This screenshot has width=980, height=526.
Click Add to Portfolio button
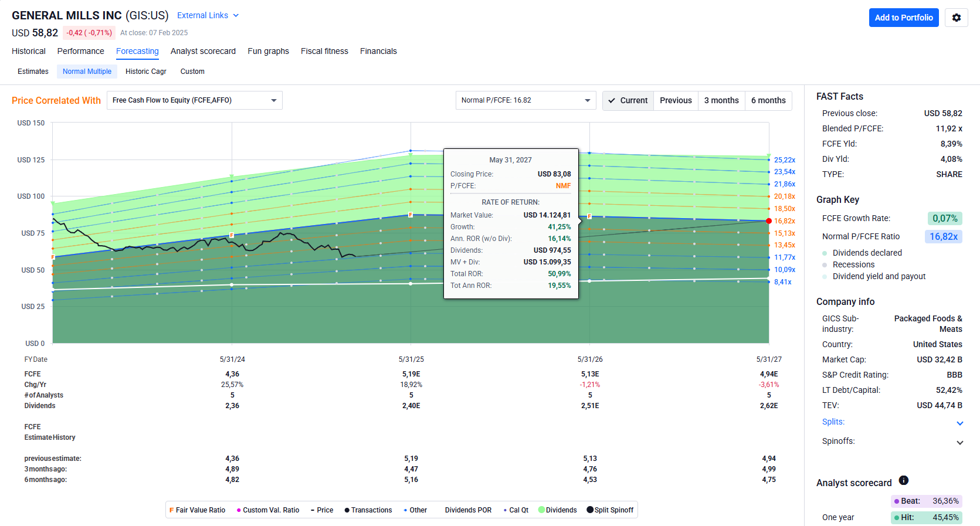click(904, 18)
